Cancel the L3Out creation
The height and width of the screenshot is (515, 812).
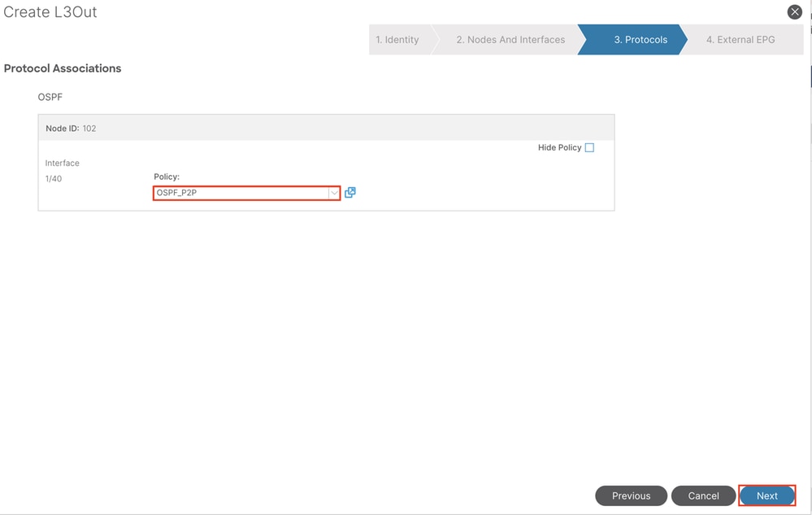point(703,495)
